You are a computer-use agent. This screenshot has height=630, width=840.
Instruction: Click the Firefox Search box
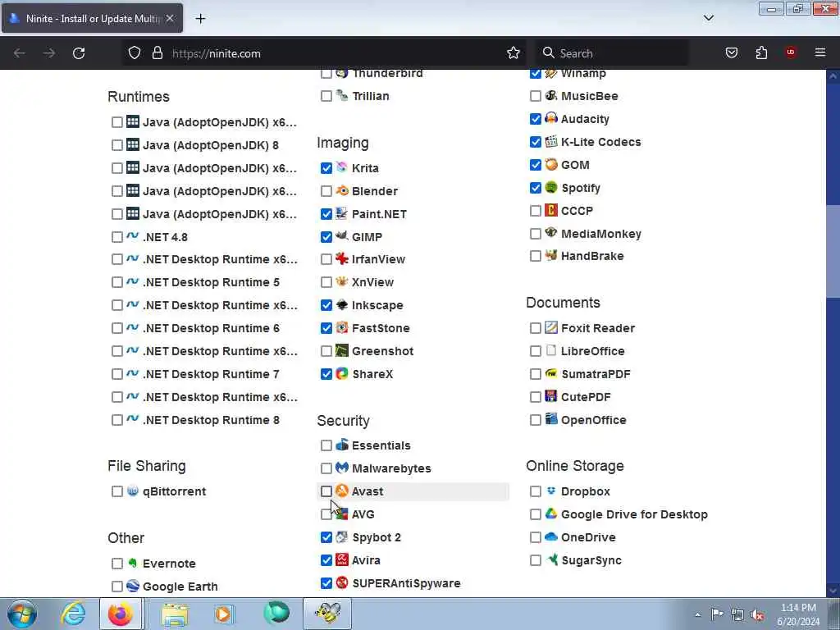[x=614, y=53]
